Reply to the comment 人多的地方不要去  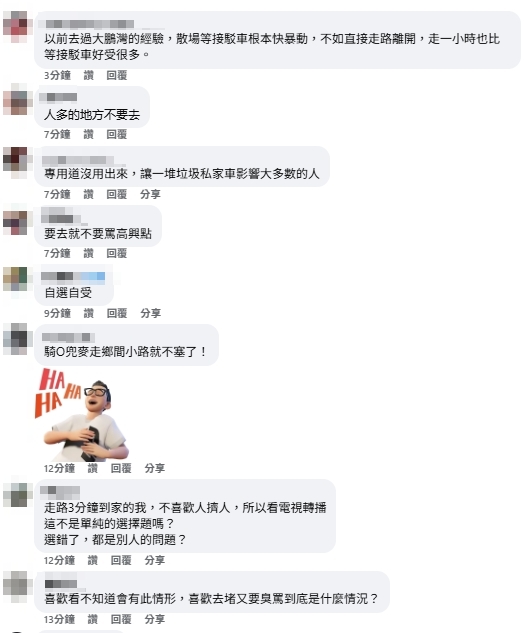coord(117,134)
